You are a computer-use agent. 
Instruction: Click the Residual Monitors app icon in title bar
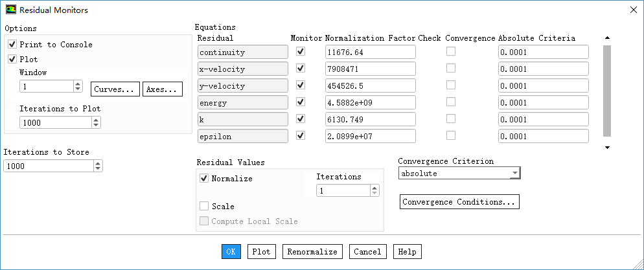click(10, 10)
